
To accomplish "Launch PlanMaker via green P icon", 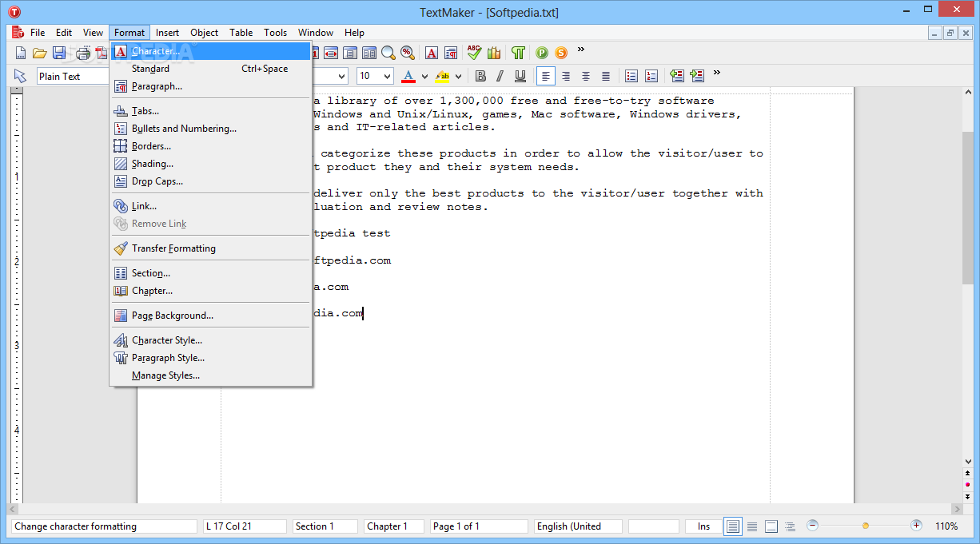I will point(542,53).
